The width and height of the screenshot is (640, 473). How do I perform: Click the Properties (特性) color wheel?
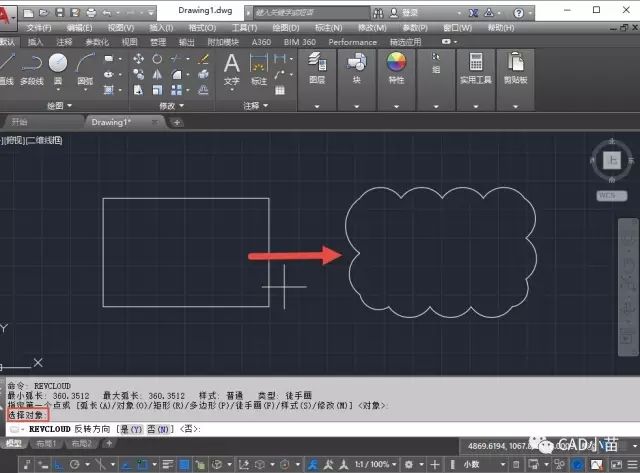[396, 64]
